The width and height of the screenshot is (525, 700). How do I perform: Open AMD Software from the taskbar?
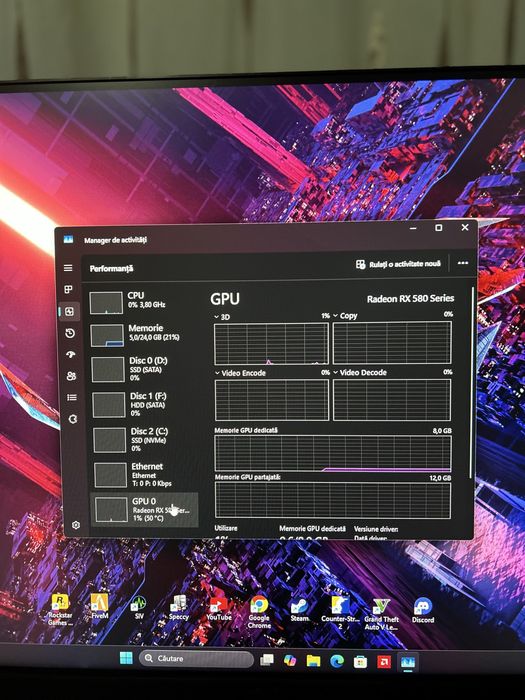384,662
